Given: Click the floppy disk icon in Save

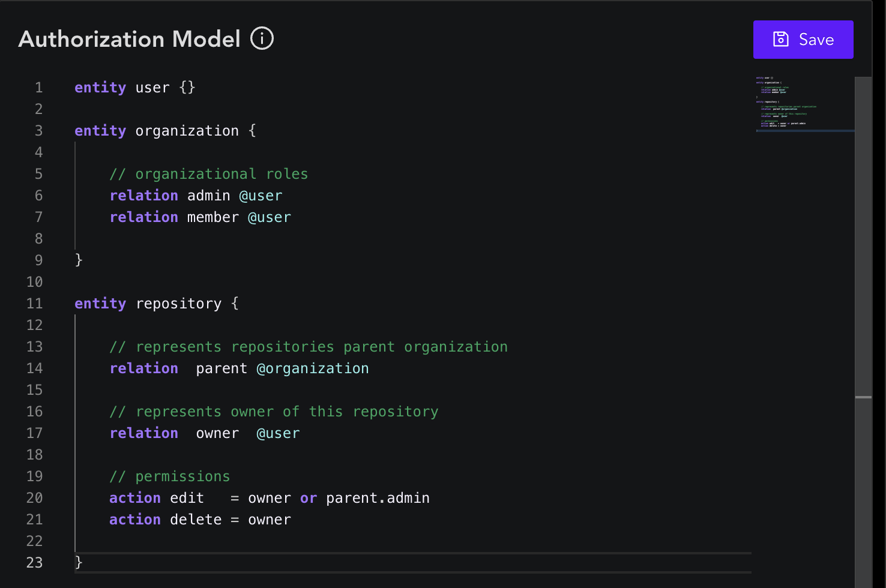Looking at the screenshot, I should 780,40.
